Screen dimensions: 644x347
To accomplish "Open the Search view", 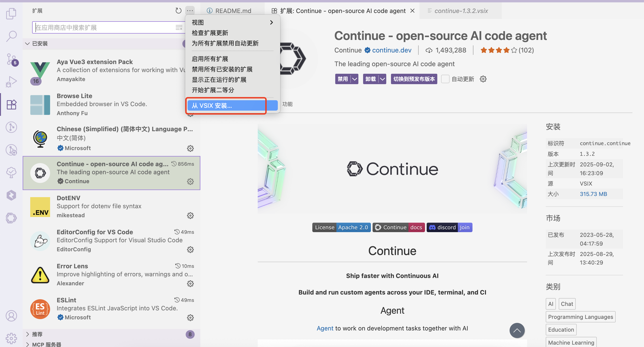I will pos(11,36).
